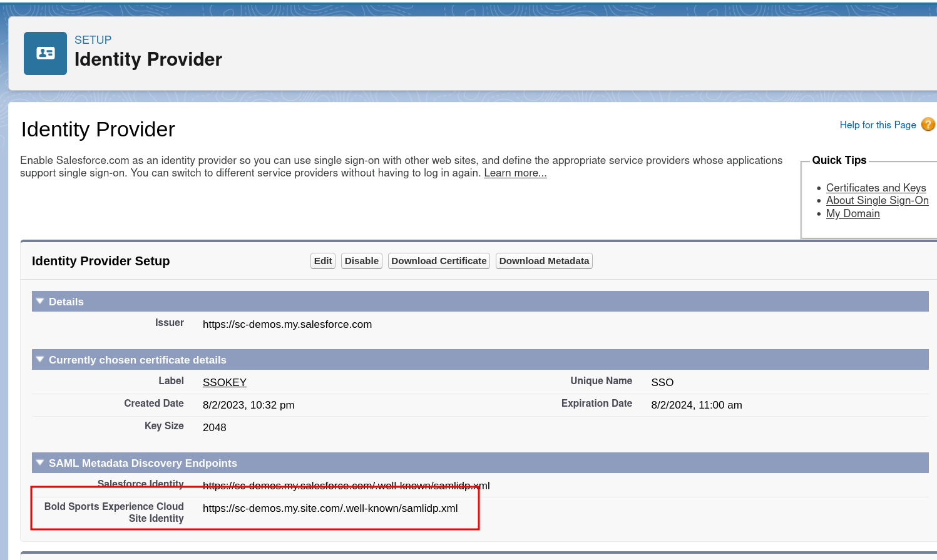Download the identity provider certificate

pos(438,260)
